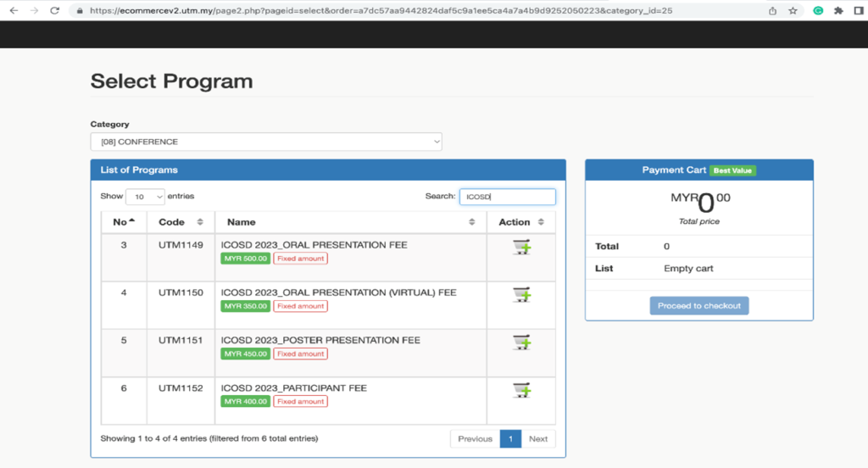
Task: Reload the page with browser refresh icon
Action: (55, 11)
